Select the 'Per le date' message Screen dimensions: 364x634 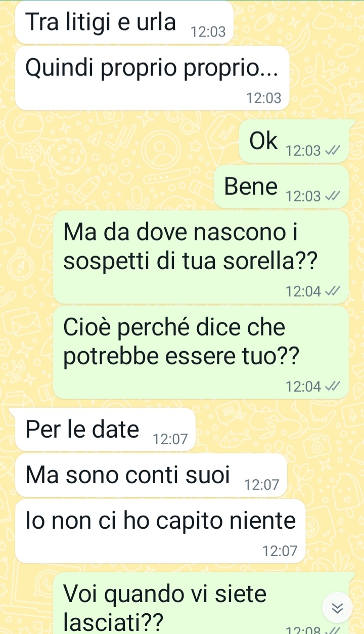(x=105, y=429)
